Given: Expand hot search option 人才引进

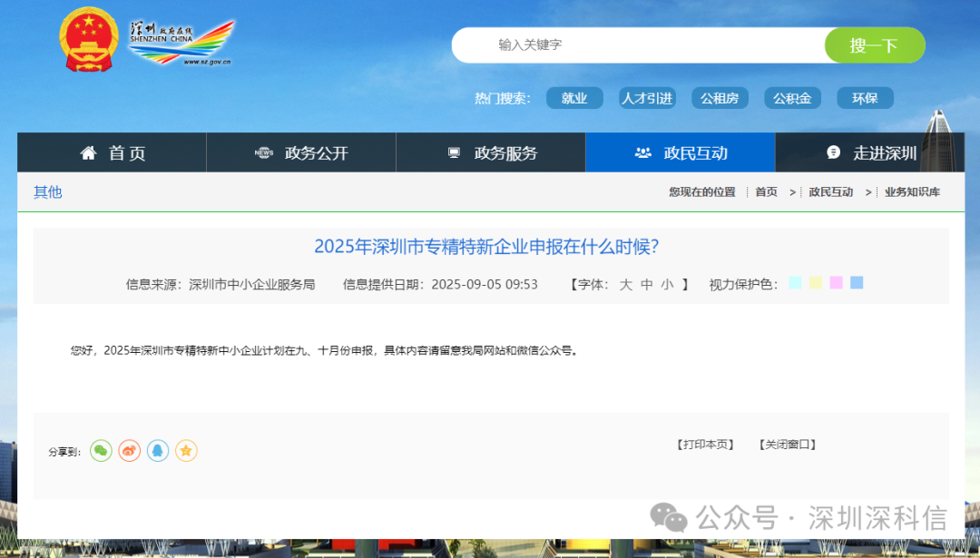Looking at the screenshot, I should click(647, 98).
